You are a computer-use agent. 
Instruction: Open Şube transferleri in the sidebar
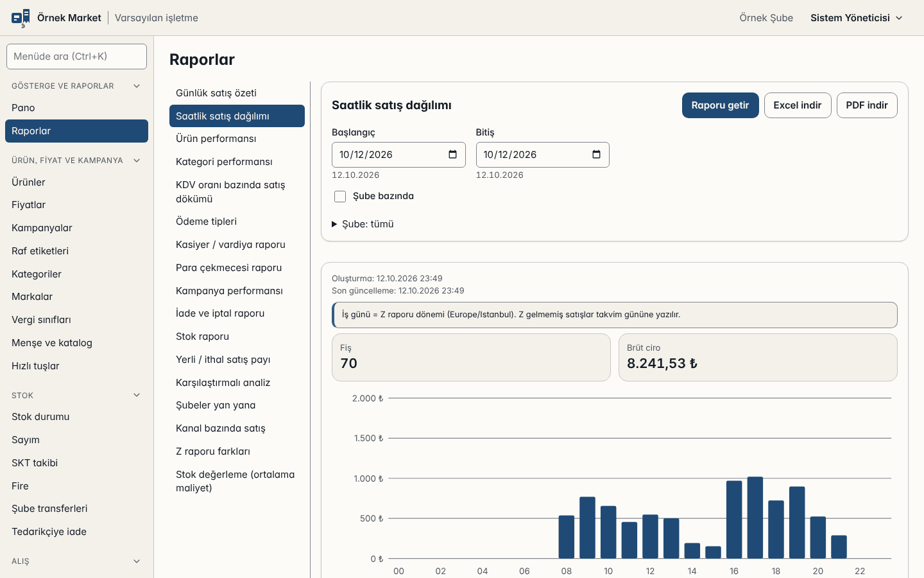pos(76,509)
